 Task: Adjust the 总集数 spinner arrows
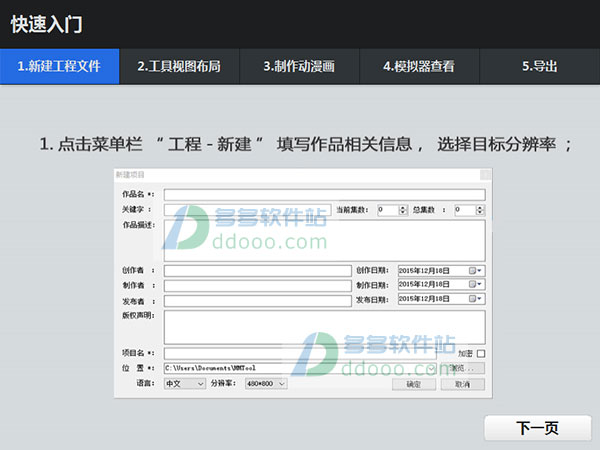tap(479, 210)
